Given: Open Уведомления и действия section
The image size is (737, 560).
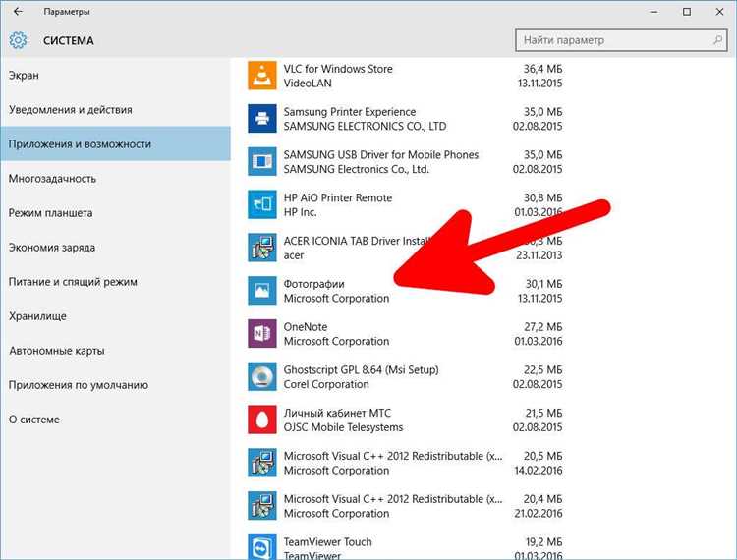Looking at the screenshot, I should pos(115,109).
